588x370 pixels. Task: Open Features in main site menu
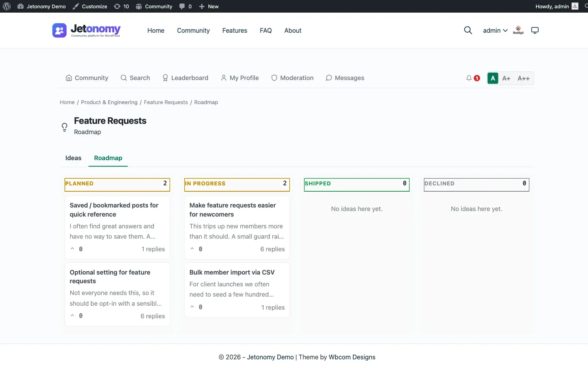point(235,30)
